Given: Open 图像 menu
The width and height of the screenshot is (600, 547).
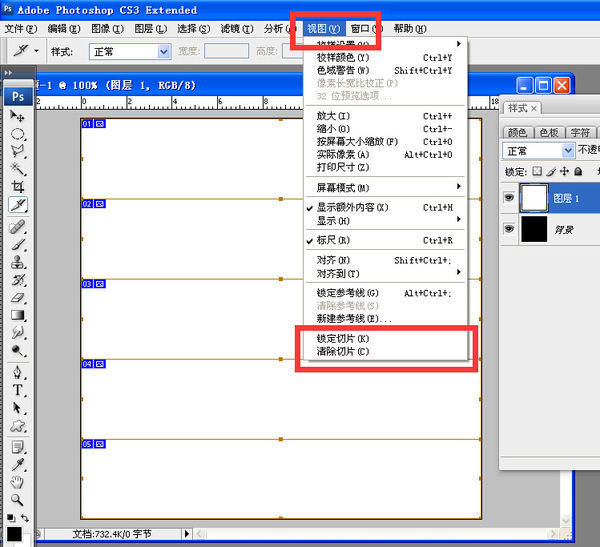Looking at the screenshot, I should [x=108, y=29].
